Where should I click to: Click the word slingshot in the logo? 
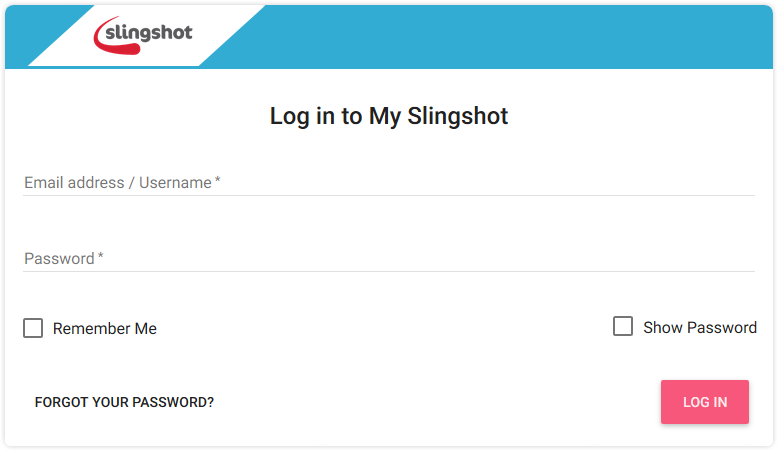(x=150, y=33)
